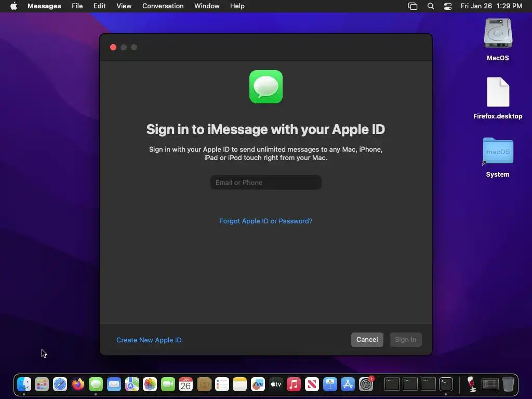Launch Firefox from the dock
Image resolution: width=532 pixels, height=399 pixels.
pyautogui.click(x=78, y=384)
